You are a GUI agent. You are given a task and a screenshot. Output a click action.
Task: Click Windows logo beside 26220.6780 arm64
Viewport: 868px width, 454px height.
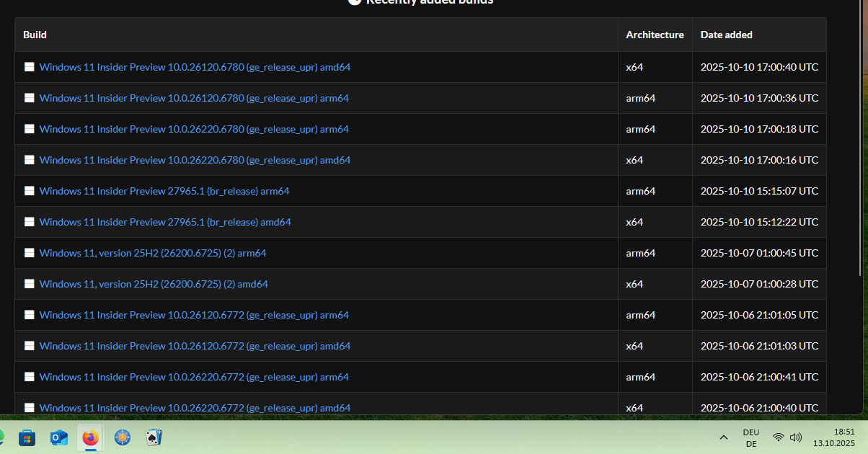tap(30, 129)
